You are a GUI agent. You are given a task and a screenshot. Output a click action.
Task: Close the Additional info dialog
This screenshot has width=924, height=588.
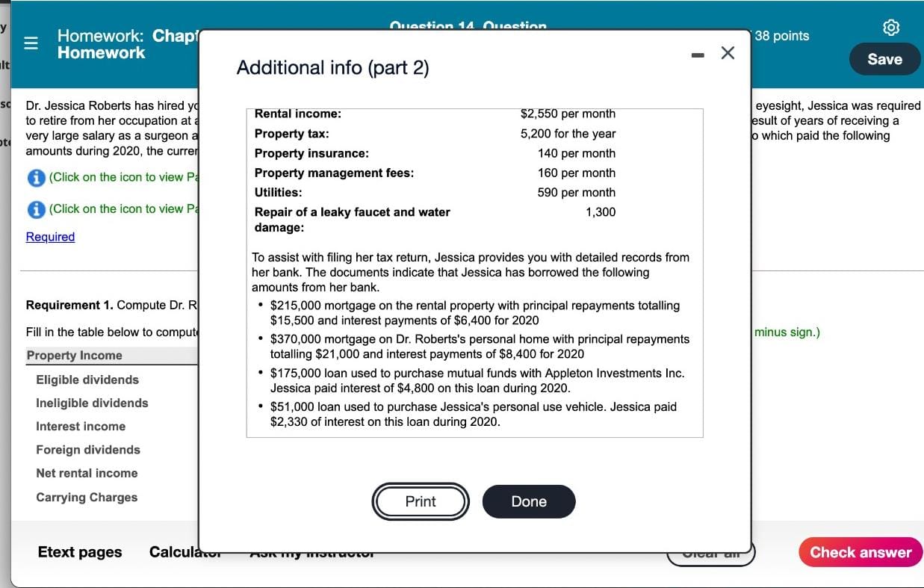point(727,53)
